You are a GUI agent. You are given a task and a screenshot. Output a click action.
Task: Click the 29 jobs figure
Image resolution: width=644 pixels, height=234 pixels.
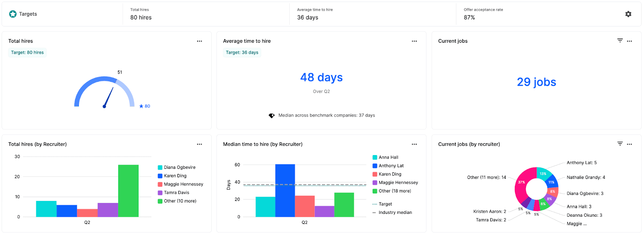pos(536,82)
